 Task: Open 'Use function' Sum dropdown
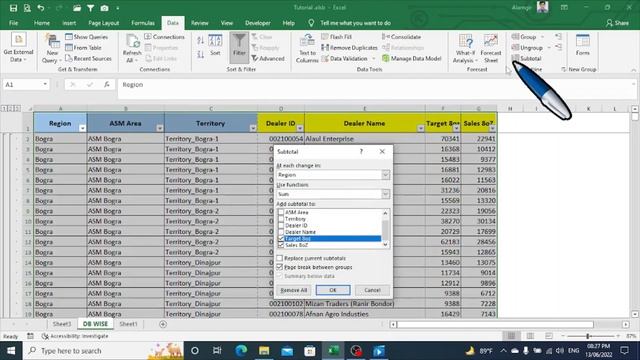tap(385, 194)
